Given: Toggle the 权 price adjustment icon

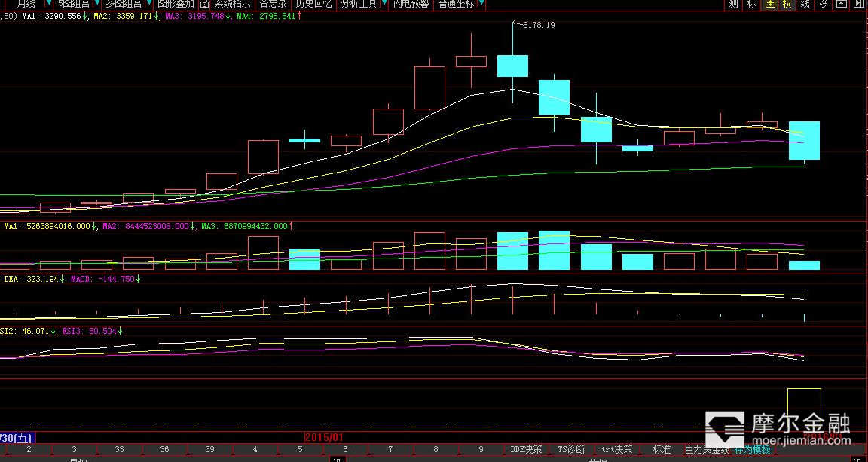Looking at the screenshot, I should coord(787,4).
